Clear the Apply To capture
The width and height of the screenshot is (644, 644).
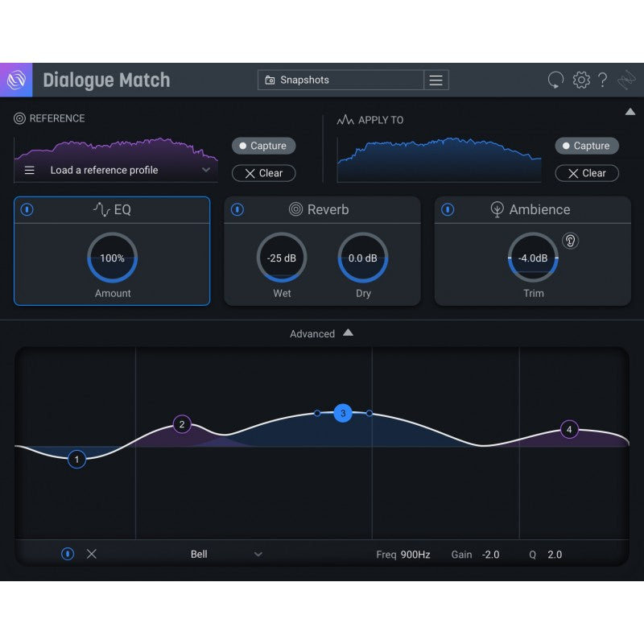click(587, 173)
